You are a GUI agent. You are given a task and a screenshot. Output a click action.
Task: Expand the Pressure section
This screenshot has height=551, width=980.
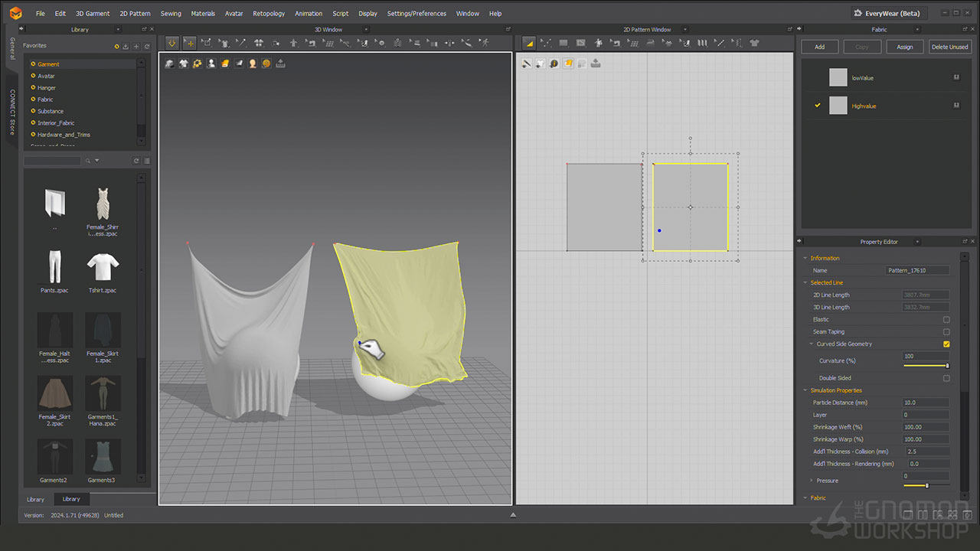pyautogui.click(x=812, y=481)
